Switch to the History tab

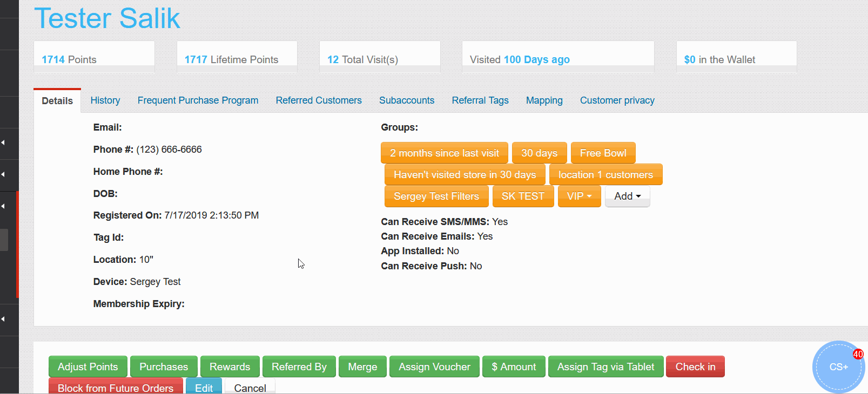[105, 100]
